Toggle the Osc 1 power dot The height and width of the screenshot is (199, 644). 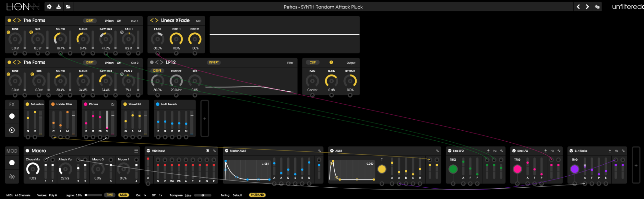(x=9, y=20)
